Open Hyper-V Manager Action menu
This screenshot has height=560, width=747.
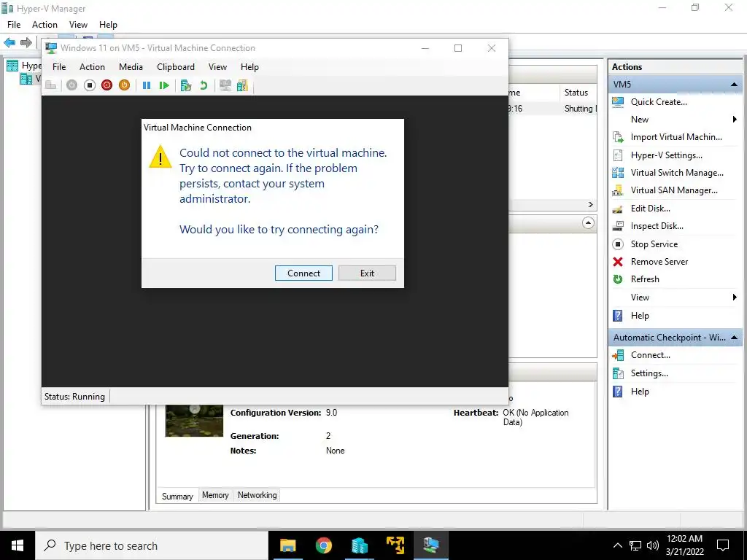(44, 25)
